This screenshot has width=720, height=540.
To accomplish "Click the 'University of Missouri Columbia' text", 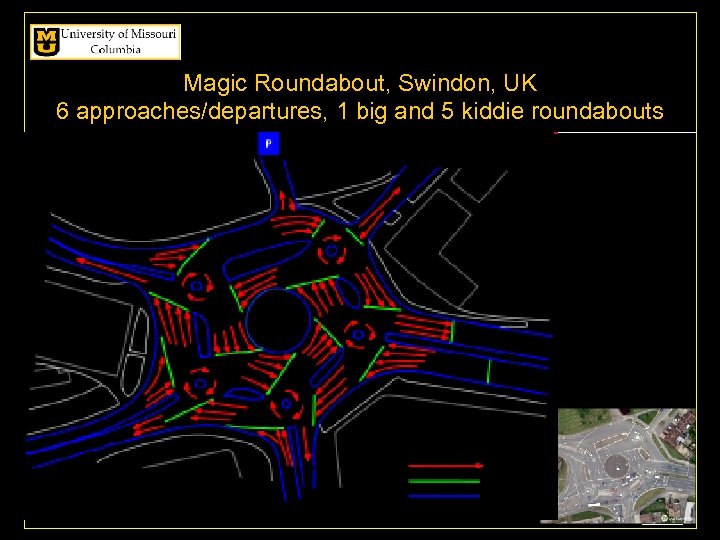I will click(118, 42).
